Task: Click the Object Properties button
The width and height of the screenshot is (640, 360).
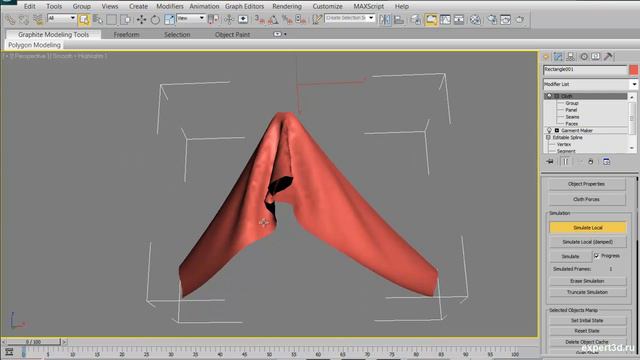Action: [587, 184]
